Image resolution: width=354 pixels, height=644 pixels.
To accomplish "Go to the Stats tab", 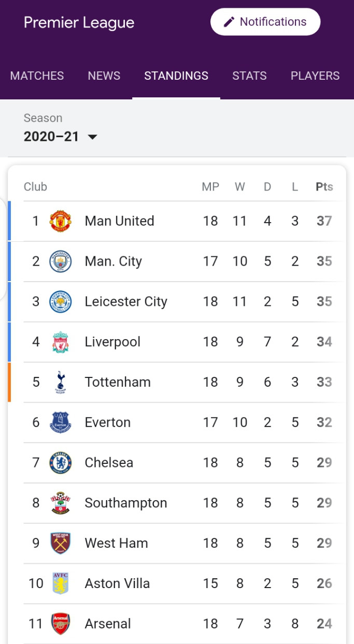I will click(249, 76).
